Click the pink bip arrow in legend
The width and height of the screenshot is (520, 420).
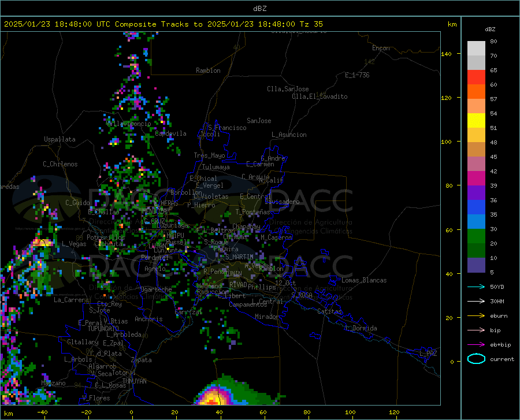click(476, 330)
